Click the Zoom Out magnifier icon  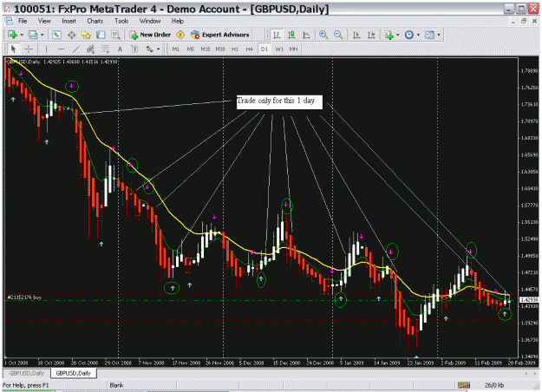coord(338,35)
